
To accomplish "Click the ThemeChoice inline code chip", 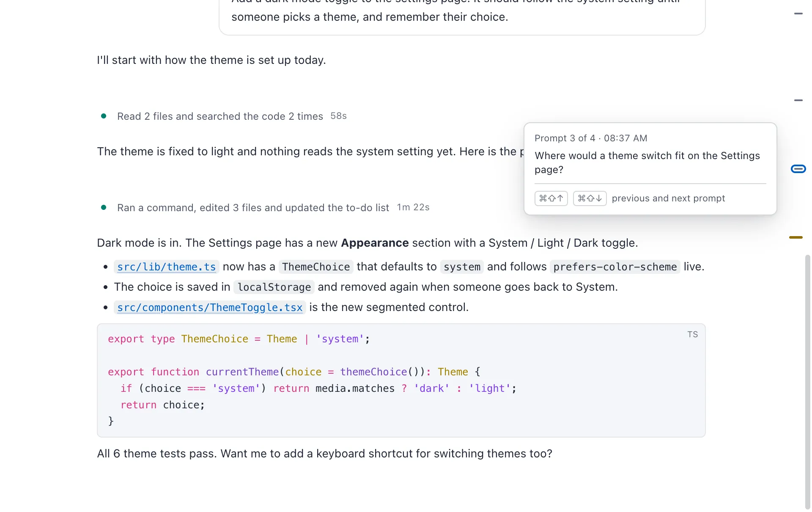I will (x=316, y=267).
